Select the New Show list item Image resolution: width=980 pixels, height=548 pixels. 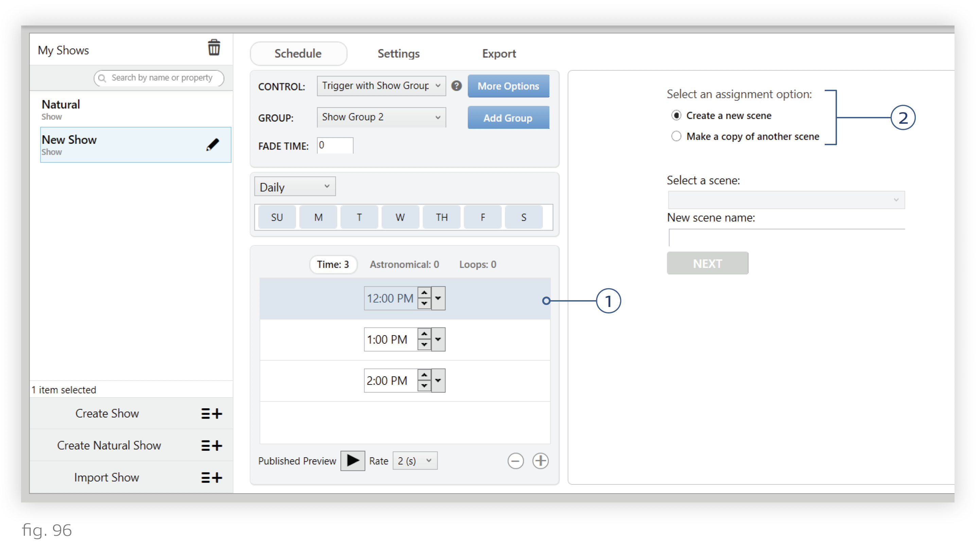point(136,145)
